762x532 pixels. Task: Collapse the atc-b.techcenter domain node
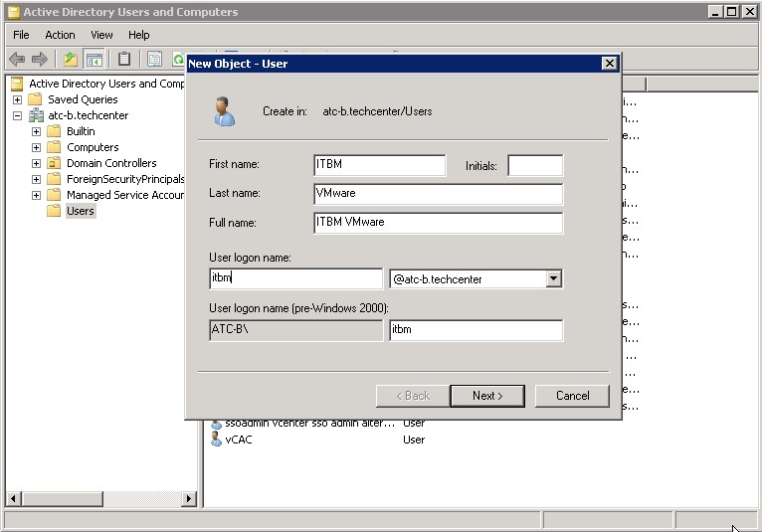pos(17,115)
